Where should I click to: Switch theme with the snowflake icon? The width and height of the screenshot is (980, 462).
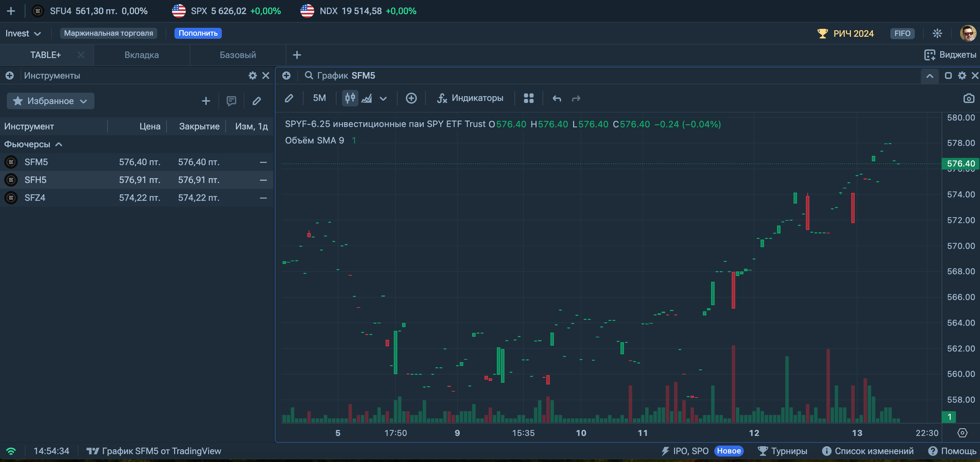click(x=937, y=33)
